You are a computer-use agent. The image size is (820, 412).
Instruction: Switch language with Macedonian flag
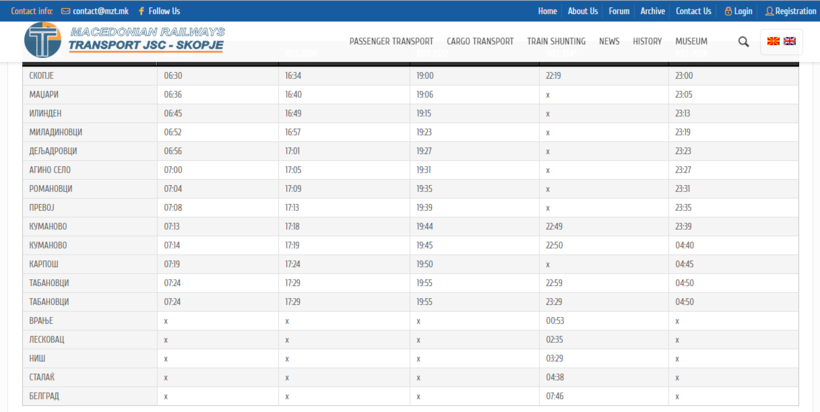point(773,42)
